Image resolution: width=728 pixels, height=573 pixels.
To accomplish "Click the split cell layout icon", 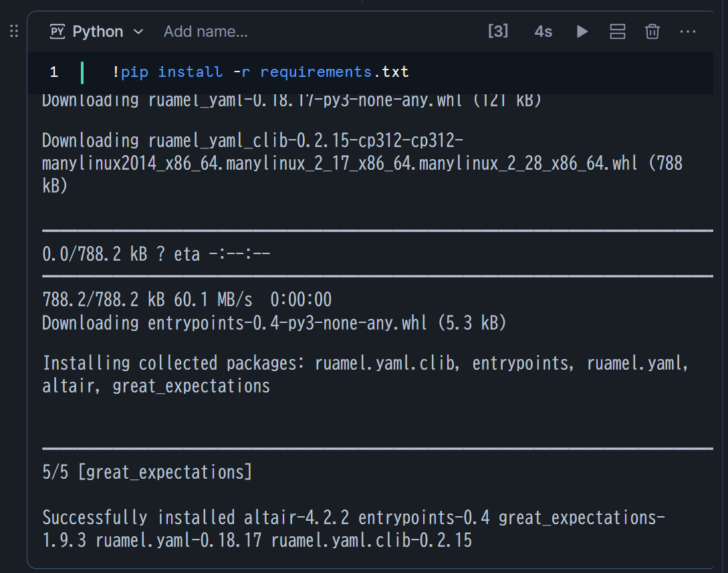I will click(x=618, y=31).
